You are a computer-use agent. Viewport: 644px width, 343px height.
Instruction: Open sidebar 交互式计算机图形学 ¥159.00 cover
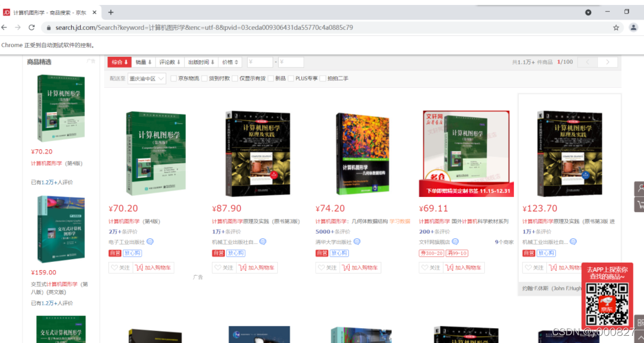61,229
